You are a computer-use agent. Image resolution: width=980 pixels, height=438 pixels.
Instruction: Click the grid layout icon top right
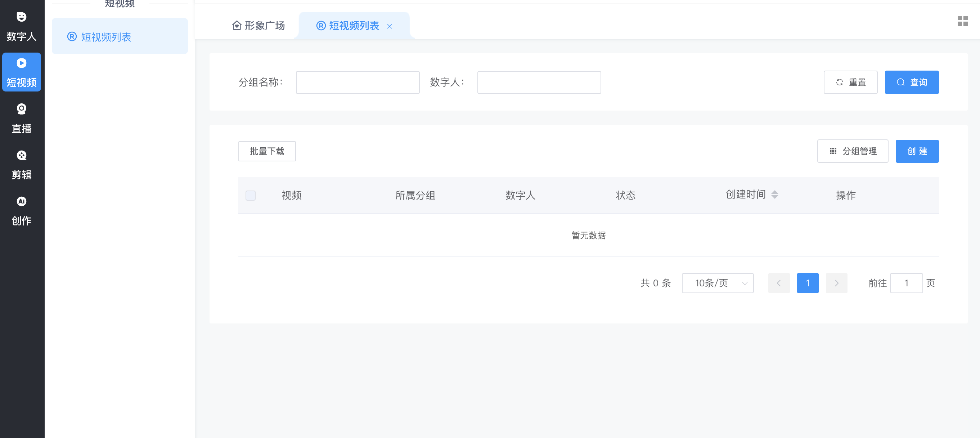[962, 22]
